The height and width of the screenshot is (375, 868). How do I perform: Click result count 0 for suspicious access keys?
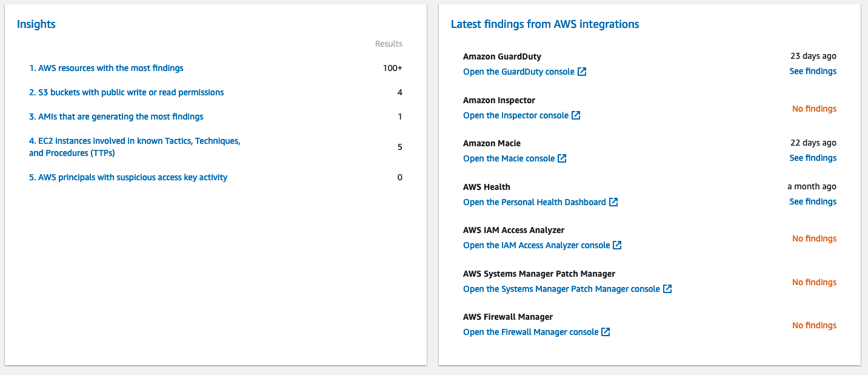pos(399,177)
